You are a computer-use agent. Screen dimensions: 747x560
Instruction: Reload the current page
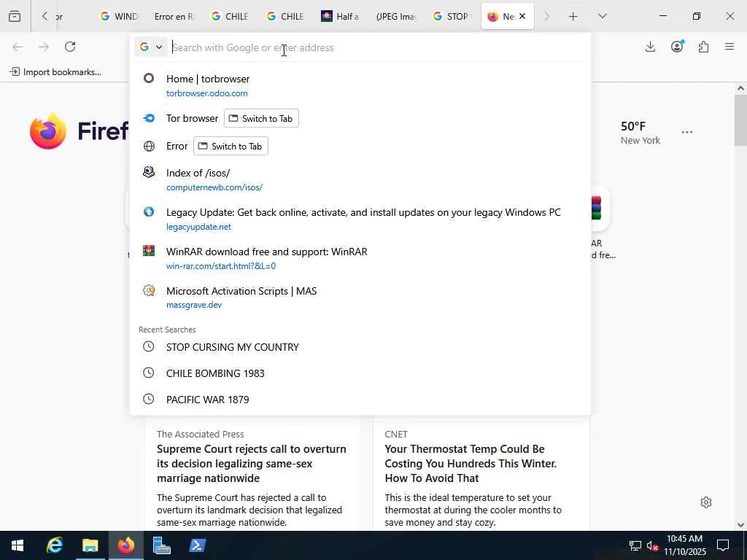tap(70, 47)
